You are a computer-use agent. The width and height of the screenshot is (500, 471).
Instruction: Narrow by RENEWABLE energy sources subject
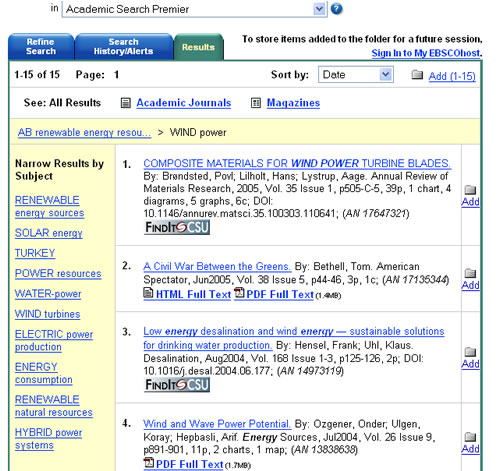(x=49, y=206)
